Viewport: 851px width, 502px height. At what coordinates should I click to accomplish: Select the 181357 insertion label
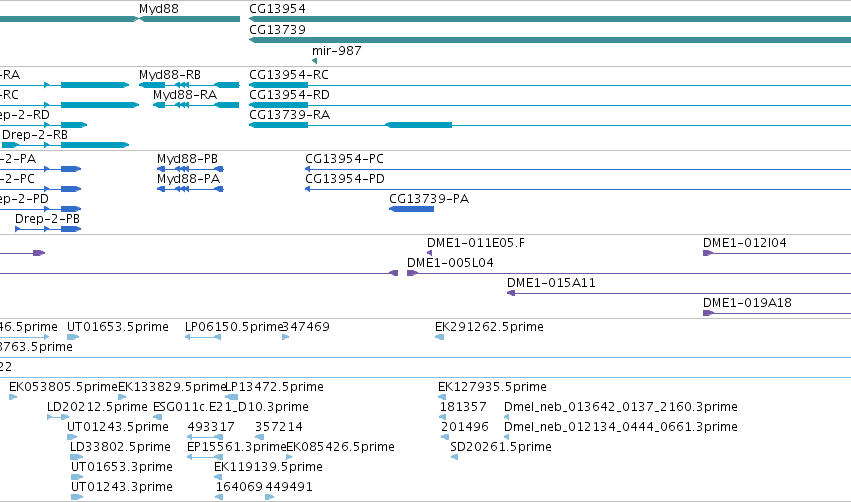(463, 407)
